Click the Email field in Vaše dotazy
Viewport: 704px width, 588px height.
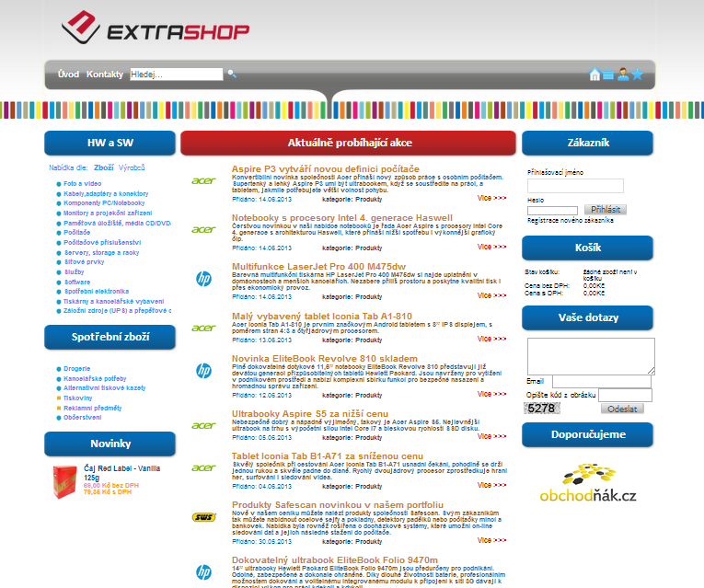click(x=602, y=382)
